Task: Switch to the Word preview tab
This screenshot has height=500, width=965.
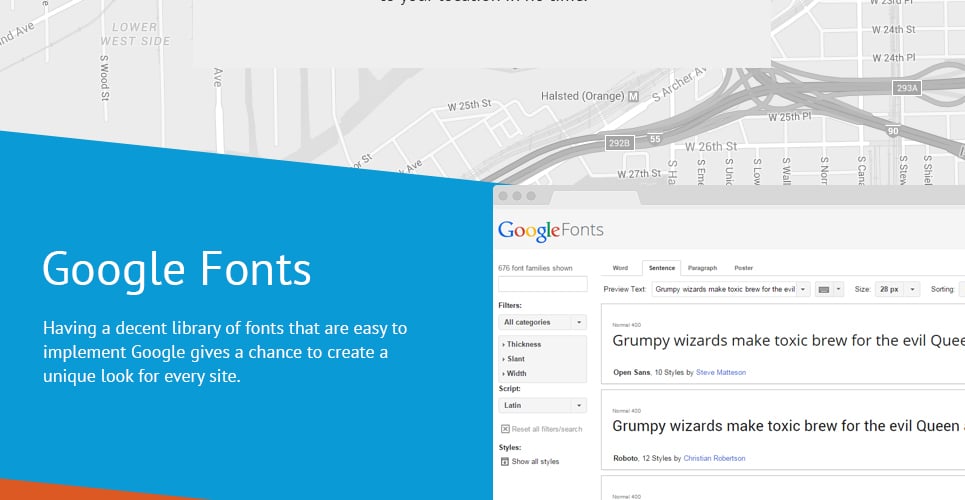Action: click(x=620, y=268)
